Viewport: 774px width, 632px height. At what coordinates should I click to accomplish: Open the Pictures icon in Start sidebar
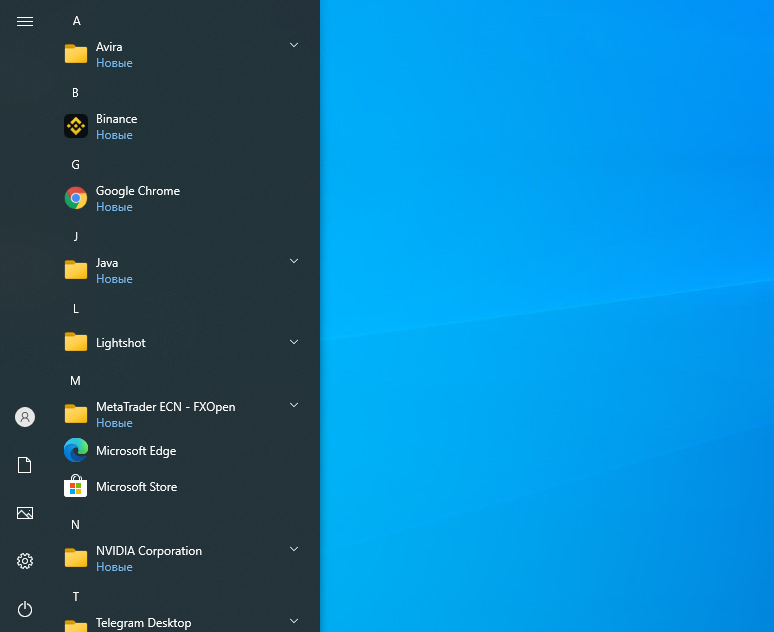tap(25, 513)
